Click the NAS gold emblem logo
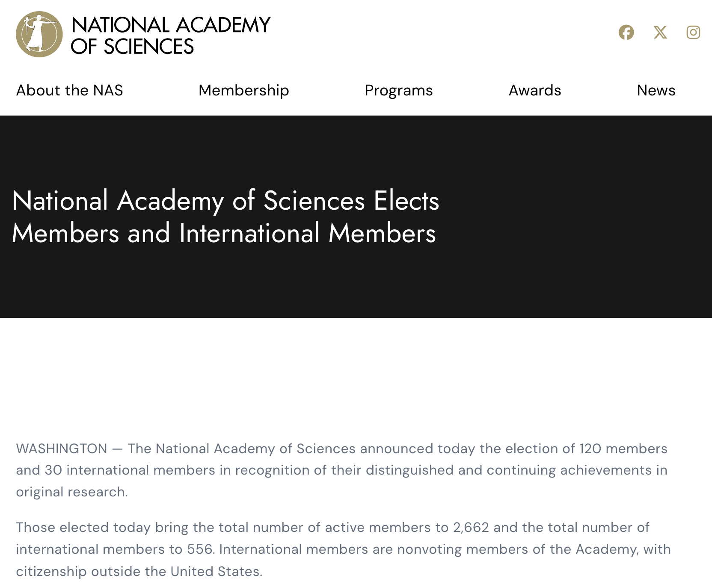The width and height of the screenshot is (712, 588). click(39, 34)
